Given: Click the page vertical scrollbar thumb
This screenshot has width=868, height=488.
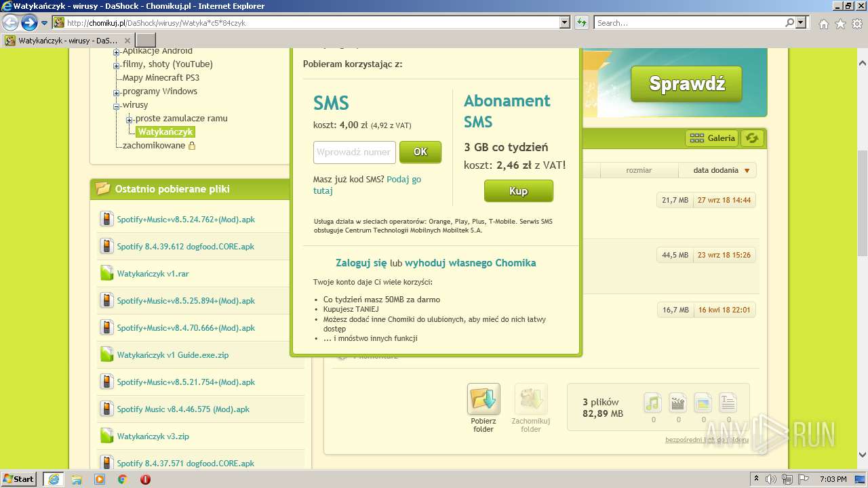Looking at the screenshot, I should coord(863,203).
